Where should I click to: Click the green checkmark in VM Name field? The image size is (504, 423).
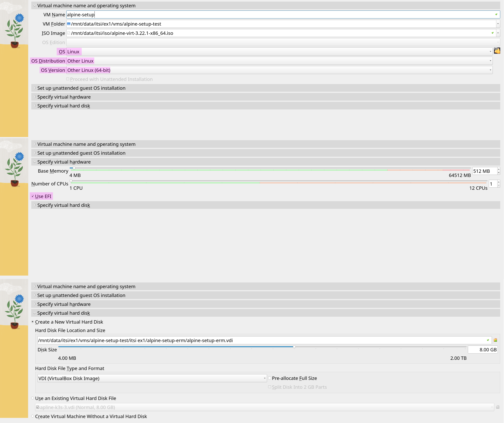point(496,14)
